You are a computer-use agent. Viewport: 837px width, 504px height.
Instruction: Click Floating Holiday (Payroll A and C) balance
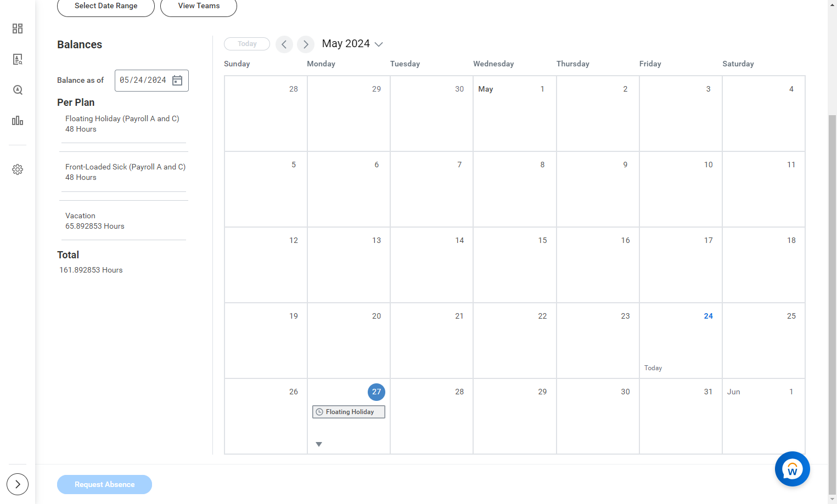(122, 124)
